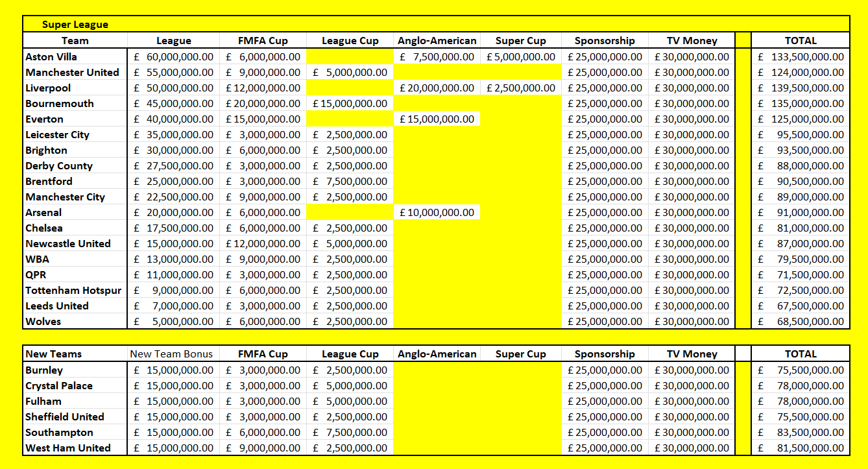Click Burnley's New Team Bonus £15,000,000.00
868x469 pixels.
(173, 370)
